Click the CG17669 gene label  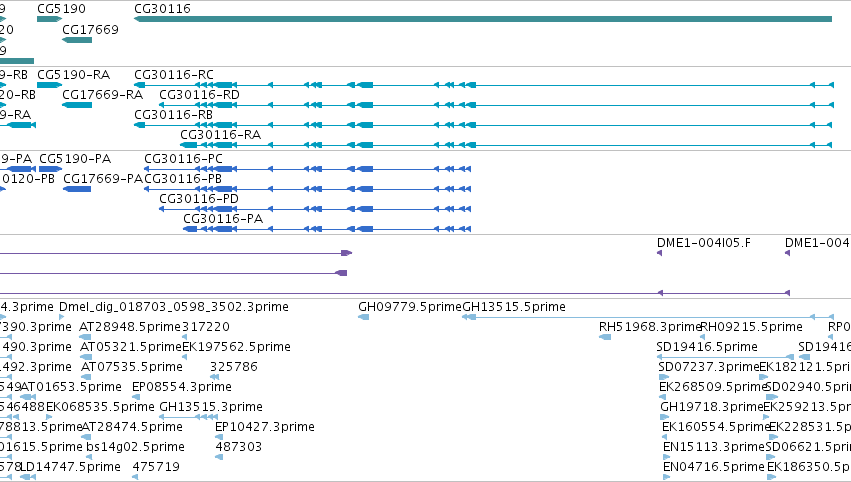tap(90, 29)
